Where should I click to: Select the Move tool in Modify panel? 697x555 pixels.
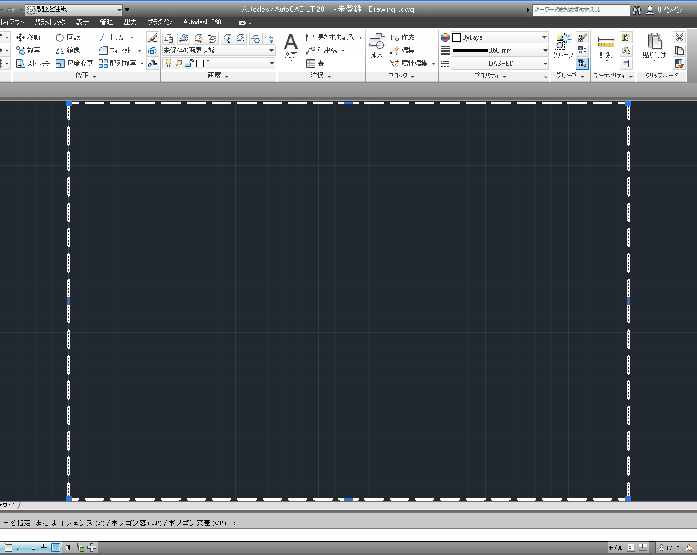pyautogui.click(x=28, y=37)
